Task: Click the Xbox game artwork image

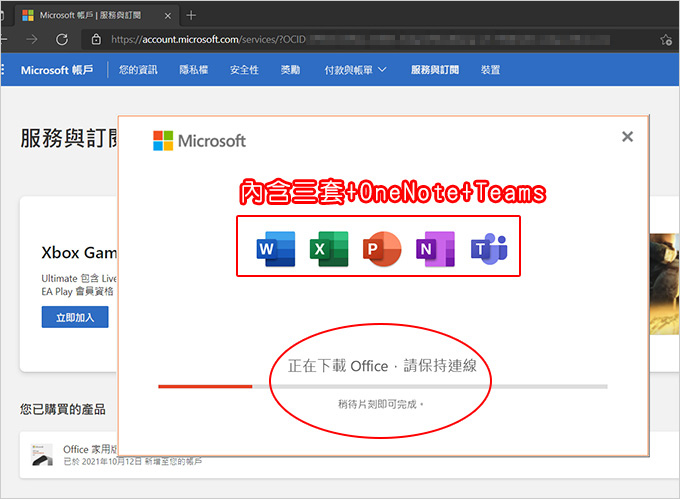Action: coord(664,284)
